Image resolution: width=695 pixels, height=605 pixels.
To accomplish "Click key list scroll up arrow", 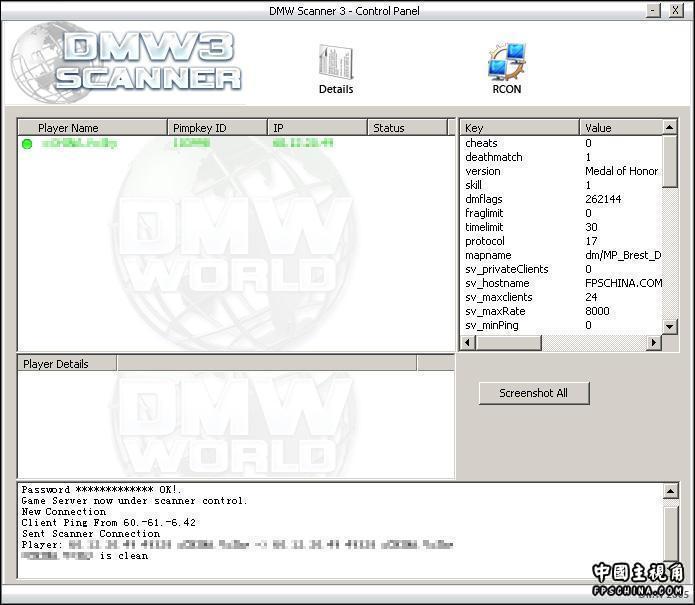I will coord(670,127).
